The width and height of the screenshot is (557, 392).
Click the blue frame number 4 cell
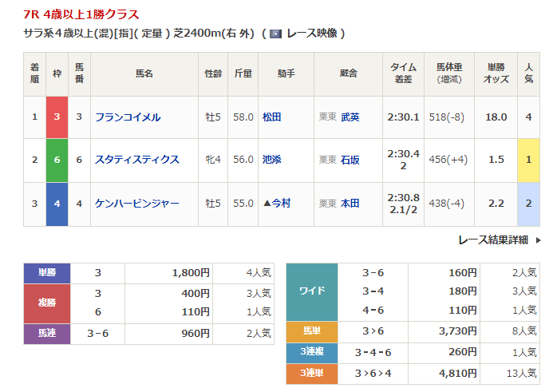coord(57,204)
